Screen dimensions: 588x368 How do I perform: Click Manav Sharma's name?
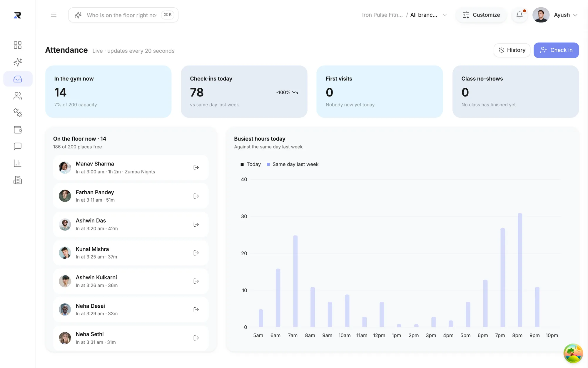click(95, 164)
